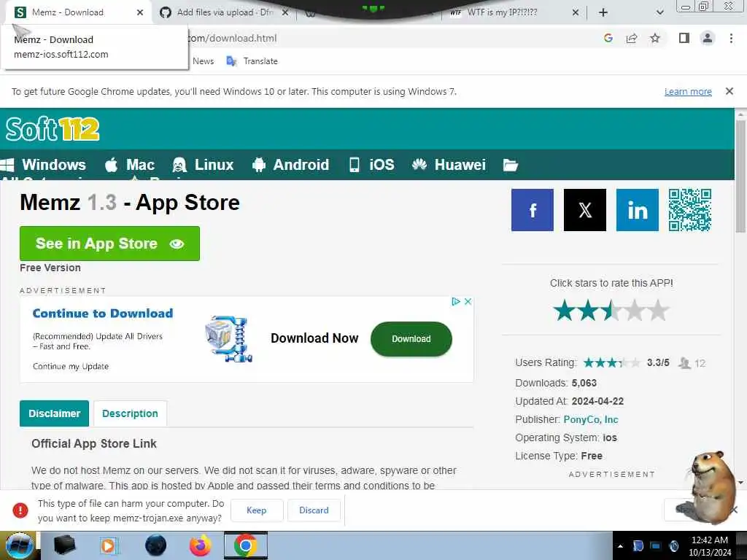Click the ad zipper file image

click(x=228, y=339)
